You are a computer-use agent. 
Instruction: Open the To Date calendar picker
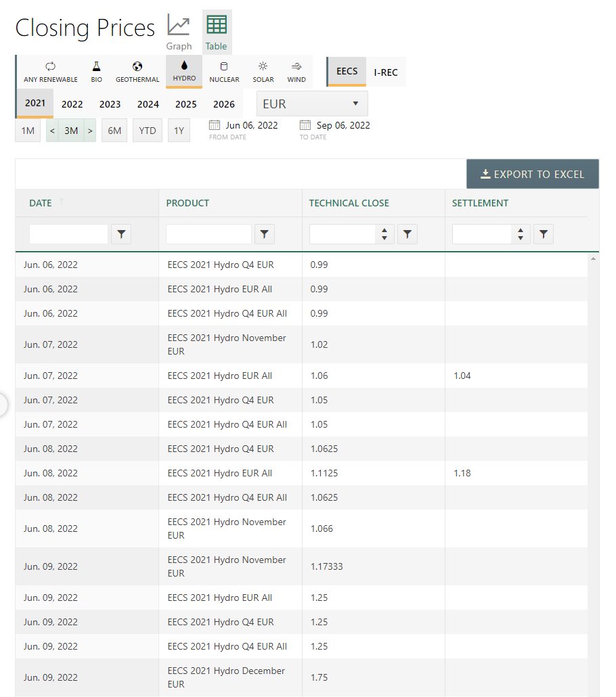(x=305, y=125)
